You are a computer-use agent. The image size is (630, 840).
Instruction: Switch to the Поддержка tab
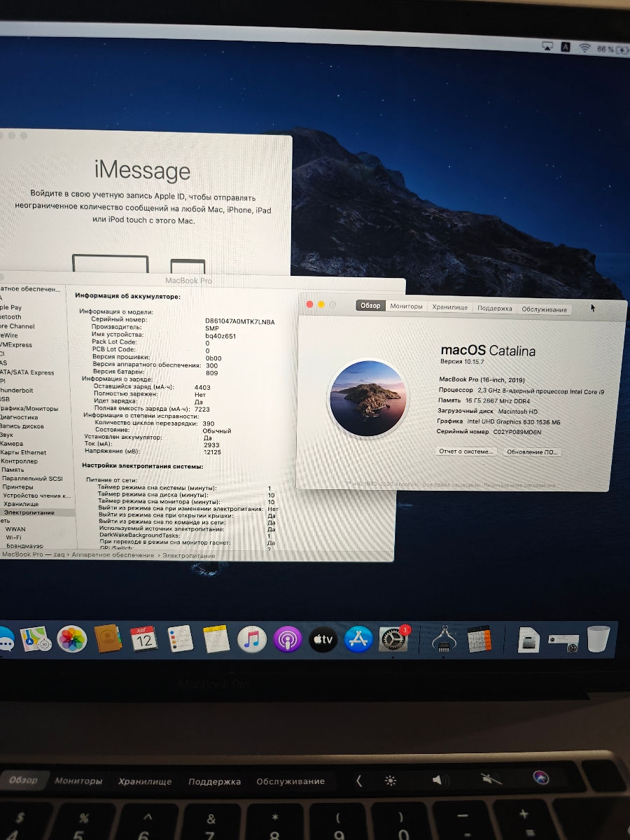pyautogui.click(x=495, y=309)
